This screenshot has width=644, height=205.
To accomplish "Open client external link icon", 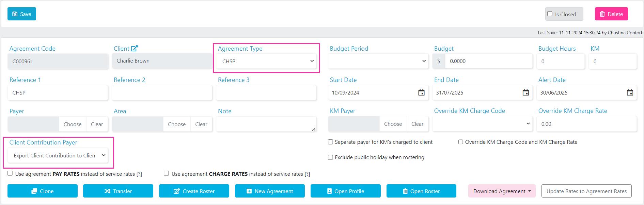I will tap(135, 49).
